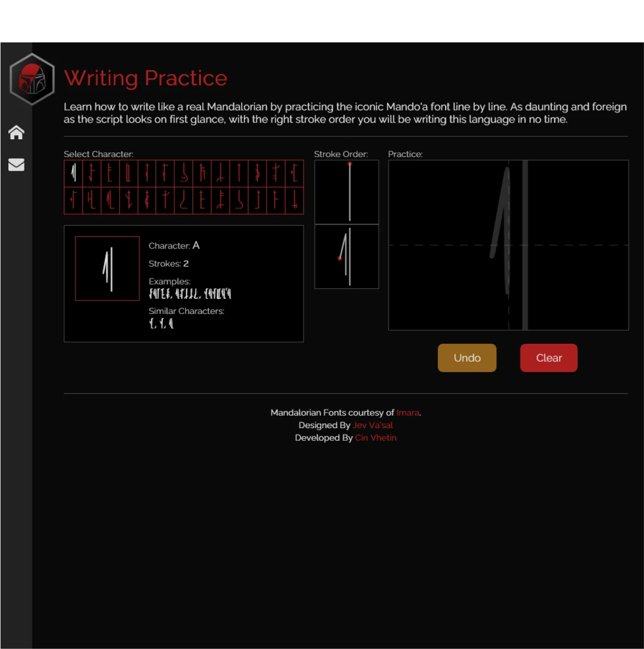Click the Examples glyph text
Image resolution: width=644 pixels, height=649 pixels.
click(x=190, y=293)
